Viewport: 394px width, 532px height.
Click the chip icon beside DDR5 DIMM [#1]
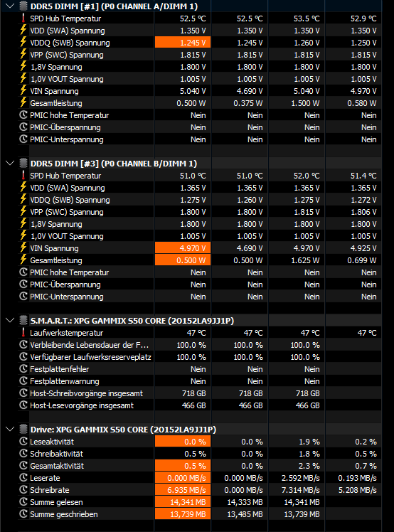tap(23, 6)
